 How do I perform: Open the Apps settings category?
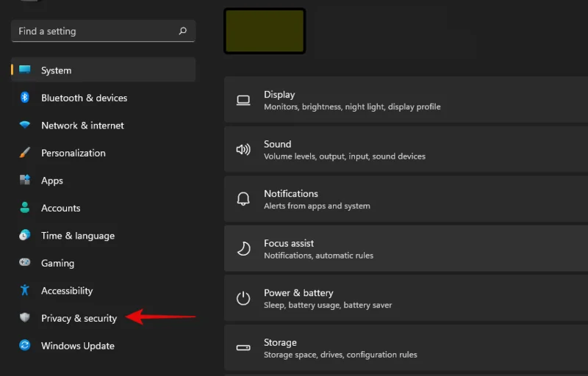click(51, 181)
